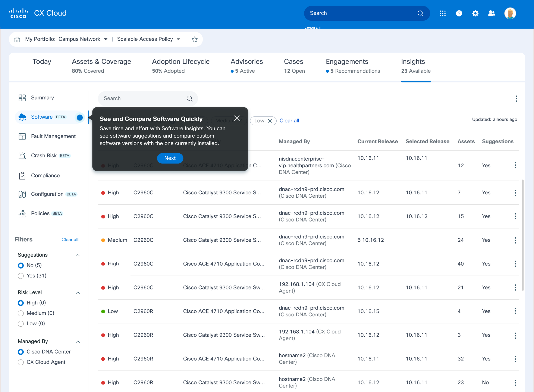Expand Scalable Access Policy dropdown
This screenshot has height=392, width=534.
click(x=178, y=39)
